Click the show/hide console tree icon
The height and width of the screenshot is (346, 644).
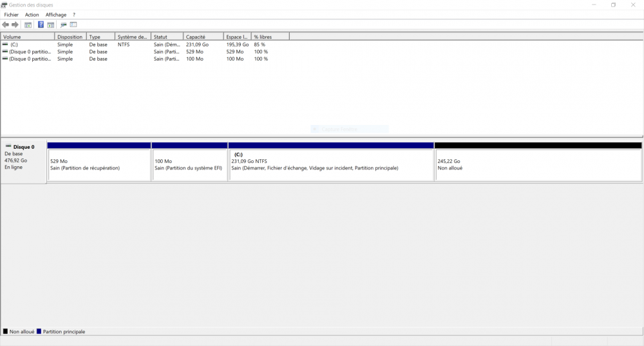[x=28, y=25]
